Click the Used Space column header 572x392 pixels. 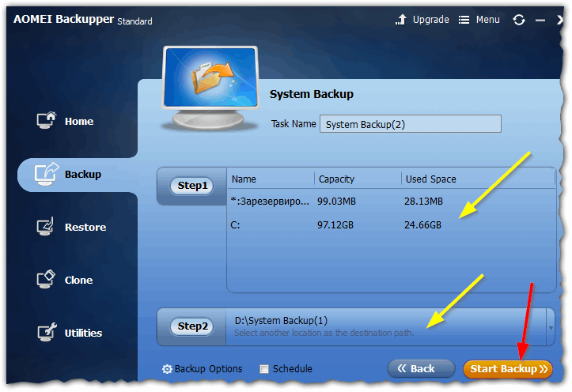[431, 179]
